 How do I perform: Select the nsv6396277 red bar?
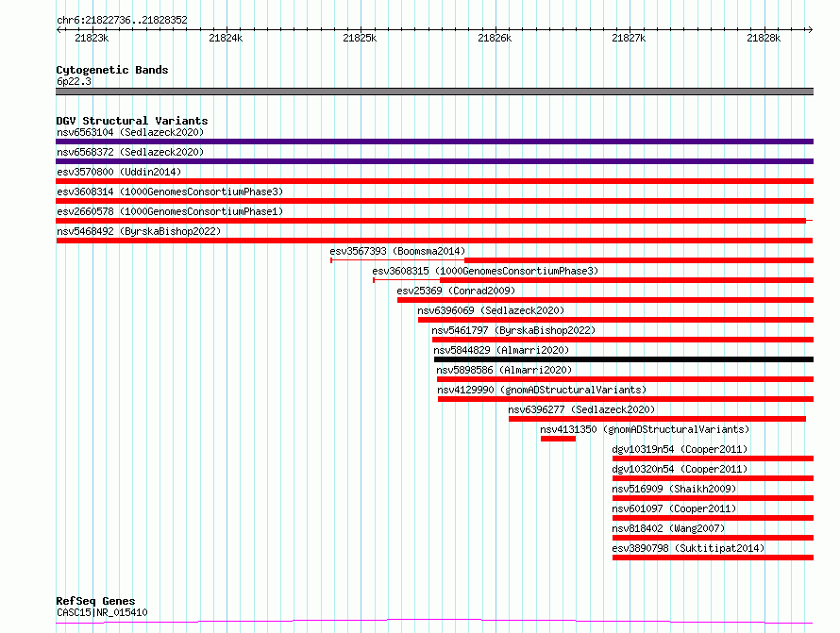point(657,419)
